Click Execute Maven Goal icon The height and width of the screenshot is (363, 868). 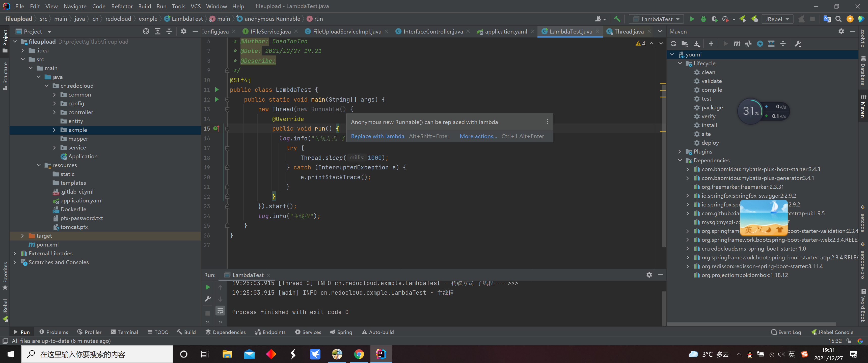coord(737,44)
